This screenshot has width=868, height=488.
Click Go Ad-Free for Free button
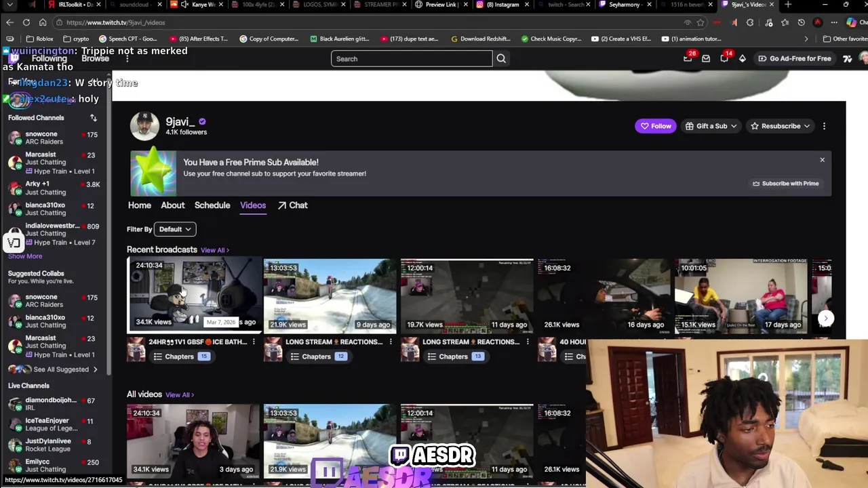795,58
